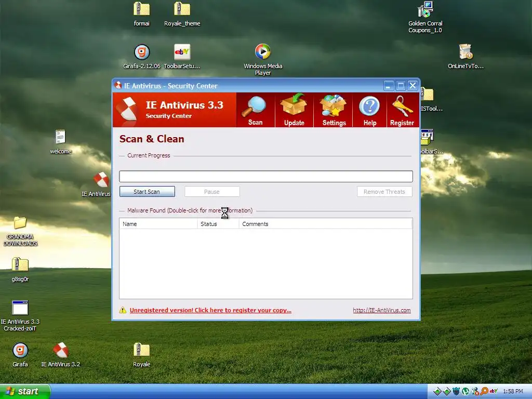
Task: Click the Start Scan button
Action: click(x=147, y=191)
